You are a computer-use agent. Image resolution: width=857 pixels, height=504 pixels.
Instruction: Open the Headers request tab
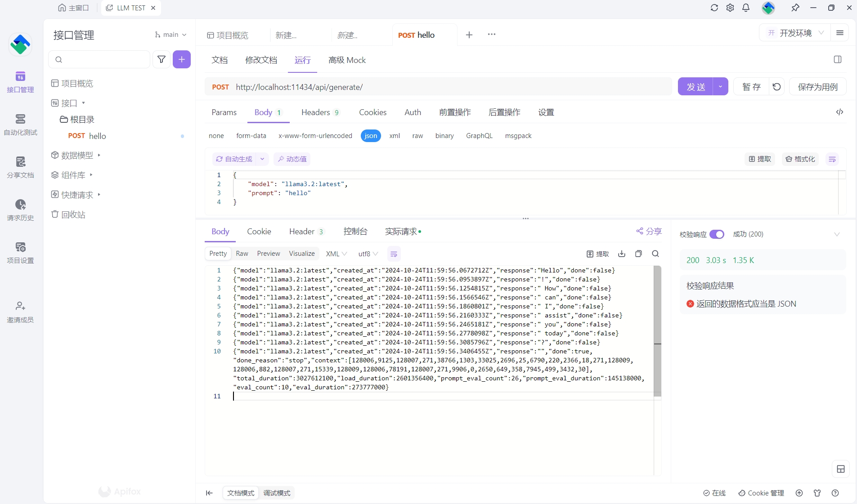tap(320, 112)
